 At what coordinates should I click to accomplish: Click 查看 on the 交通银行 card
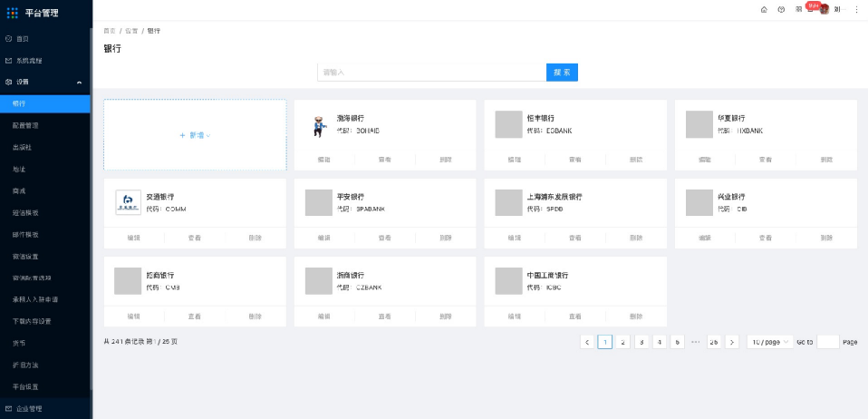click(194, 238)
